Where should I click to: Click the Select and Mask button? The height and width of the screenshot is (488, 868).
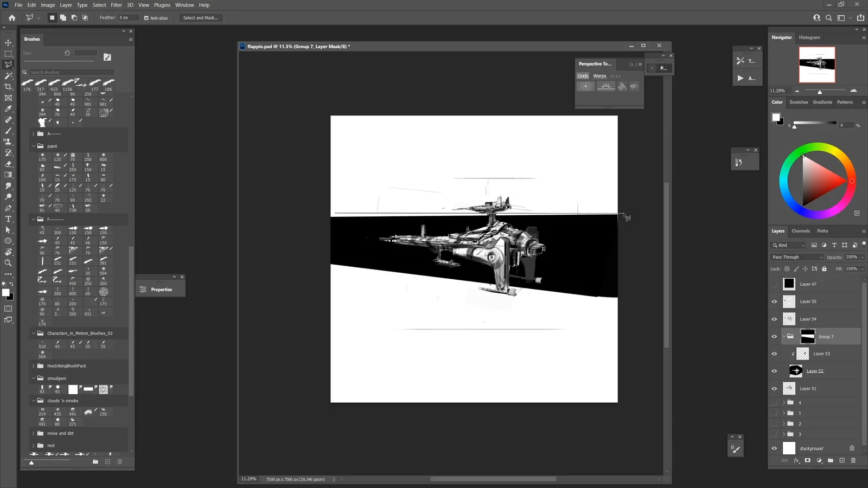coord(201,17)
